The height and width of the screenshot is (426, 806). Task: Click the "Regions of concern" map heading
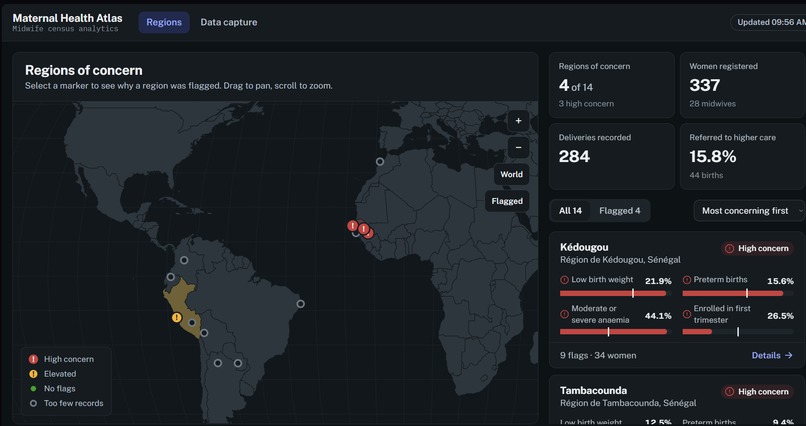click(84, 70)
